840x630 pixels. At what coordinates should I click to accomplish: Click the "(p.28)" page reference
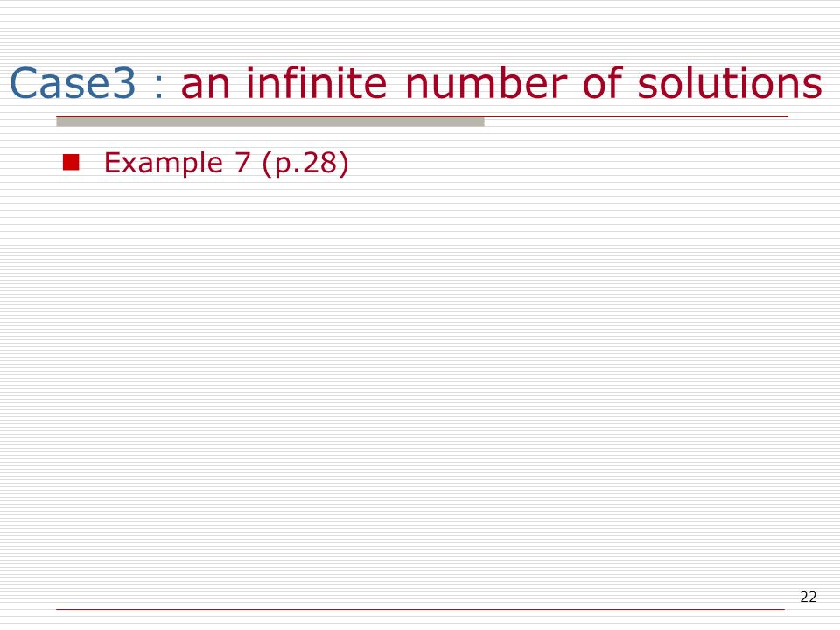pyautogui.click(x=305, y=164)
